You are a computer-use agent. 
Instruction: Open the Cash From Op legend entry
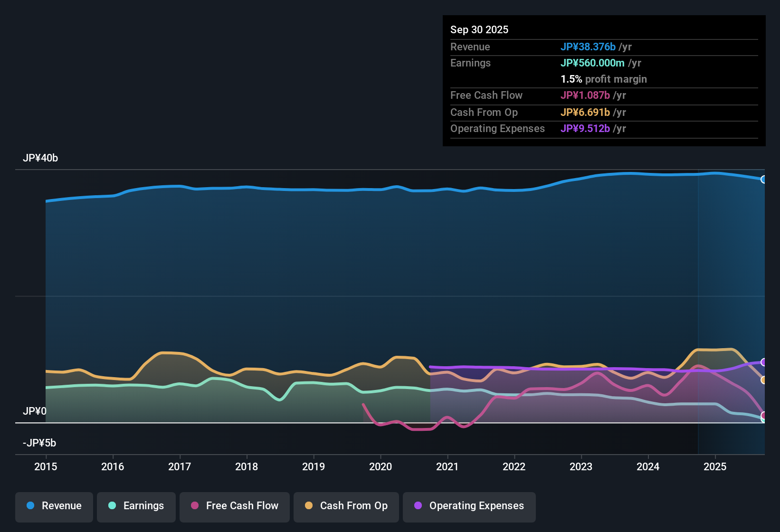[x=346, y=506]
